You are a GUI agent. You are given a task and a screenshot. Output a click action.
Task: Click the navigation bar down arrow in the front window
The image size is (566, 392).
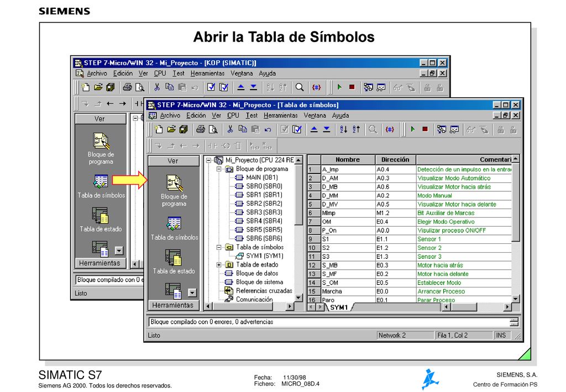point(192,292)
